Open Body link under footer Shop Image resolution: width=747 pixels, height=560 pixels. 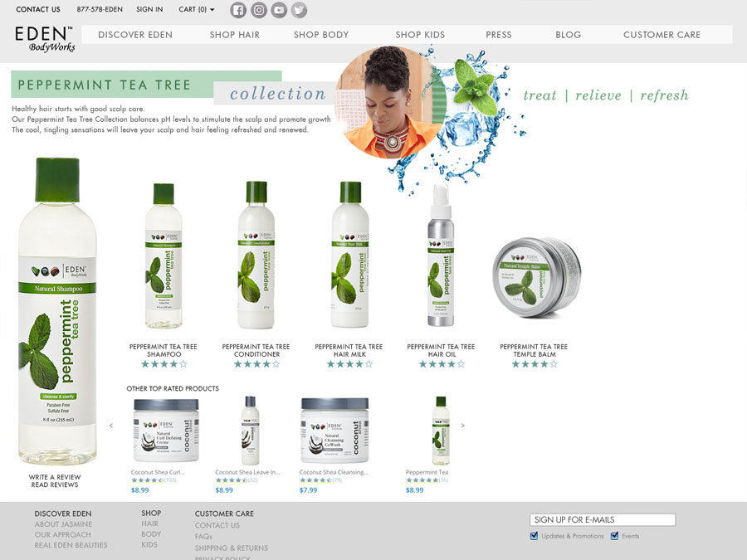tap(151, 534)
